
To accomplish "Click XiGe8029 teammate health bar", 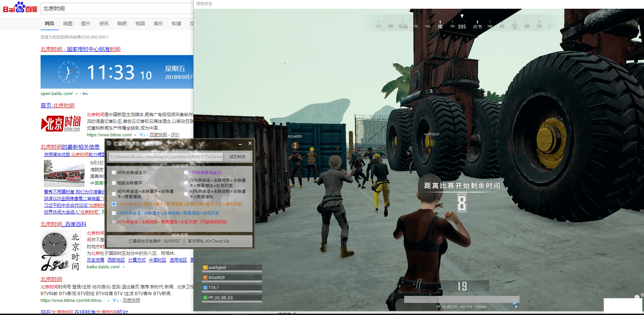I will point(232,281).
